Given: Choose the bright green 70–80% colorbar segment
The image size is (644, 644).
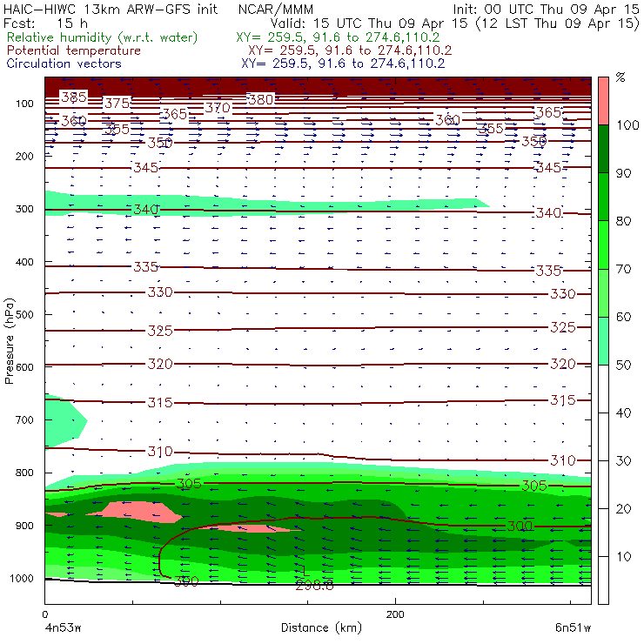Looking at the screenshot, I should point(603,245).
